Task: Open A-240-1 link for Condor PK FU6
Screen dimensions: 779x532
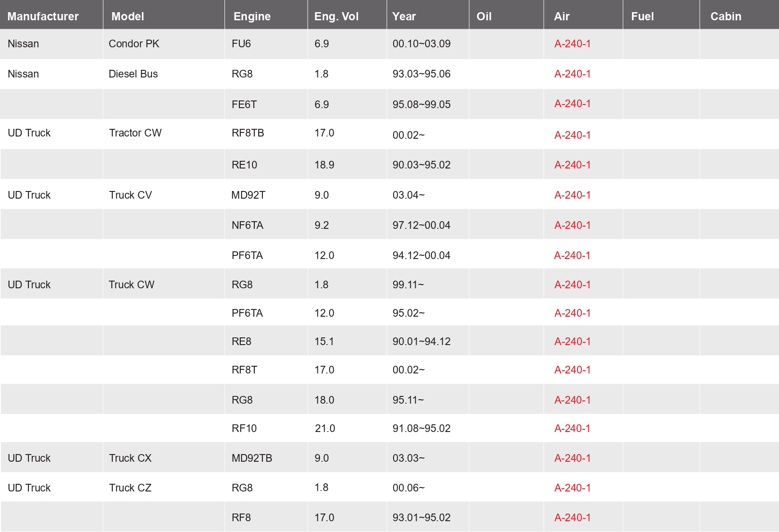Action: point(573,44)
